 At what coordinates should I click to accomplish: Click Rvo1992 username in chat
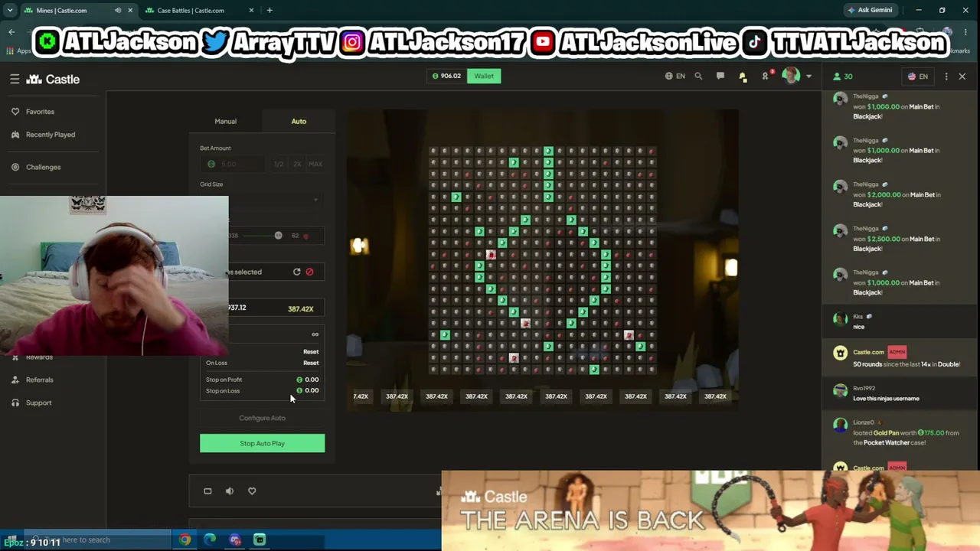[x=864, y=389]
